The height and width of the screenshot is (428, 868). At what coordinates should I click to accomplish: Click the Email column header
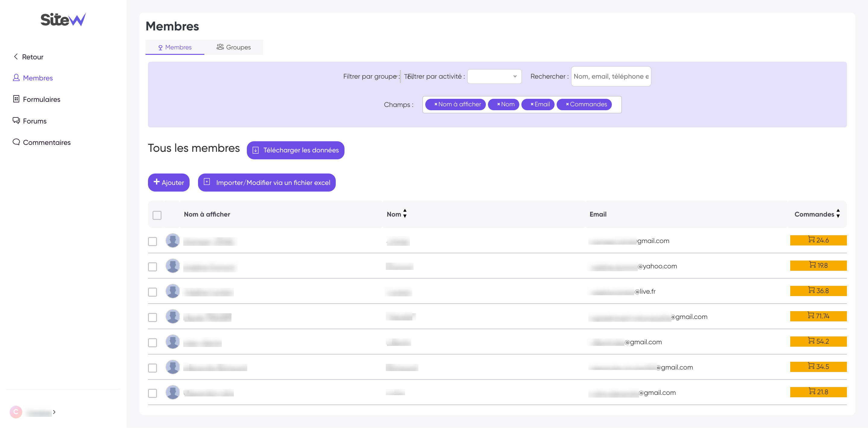598,214
